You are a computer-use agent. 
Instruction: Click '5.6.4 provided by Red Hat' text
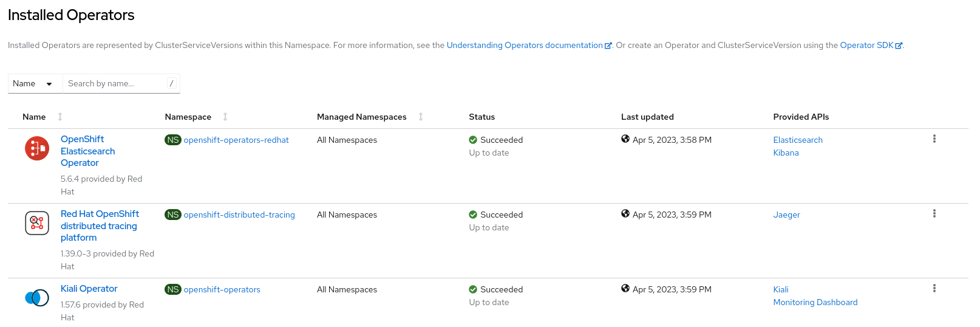(x=101, y=185)
